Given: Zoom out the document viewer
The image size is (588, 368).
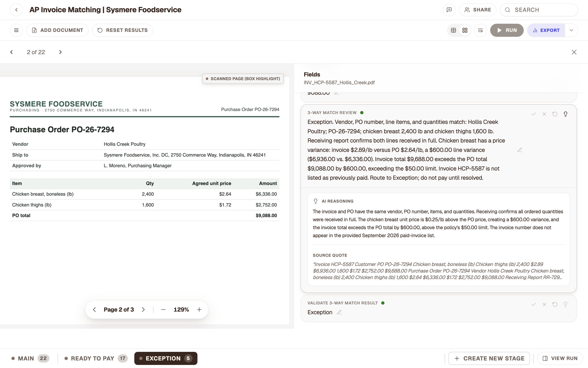Looking at the screenshot, I should tap(163, 310).
